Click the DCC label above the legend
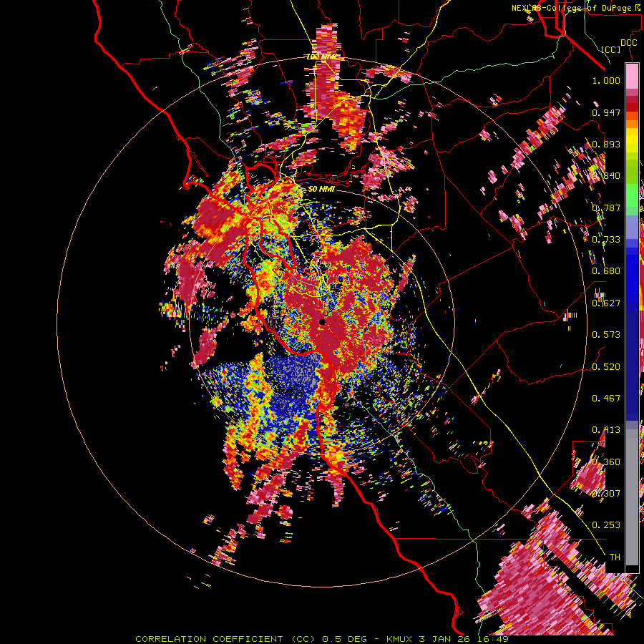 [628, 43]
